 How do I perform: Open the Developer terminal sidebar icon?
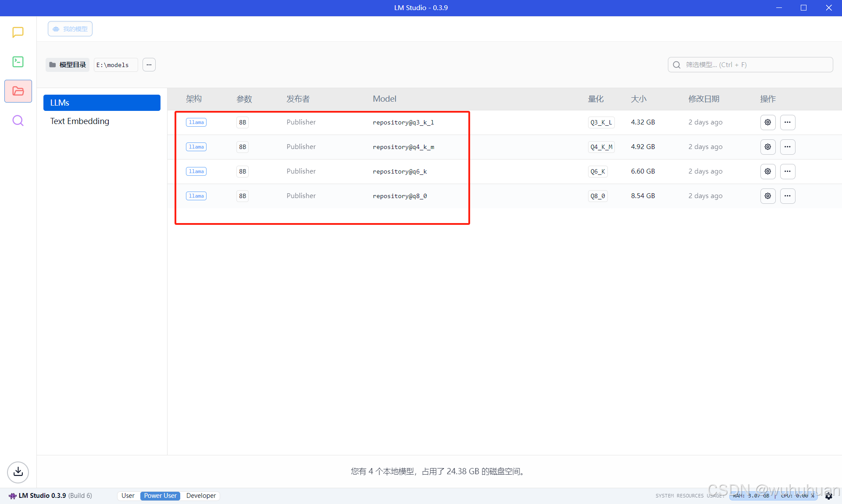coord(18,61)
